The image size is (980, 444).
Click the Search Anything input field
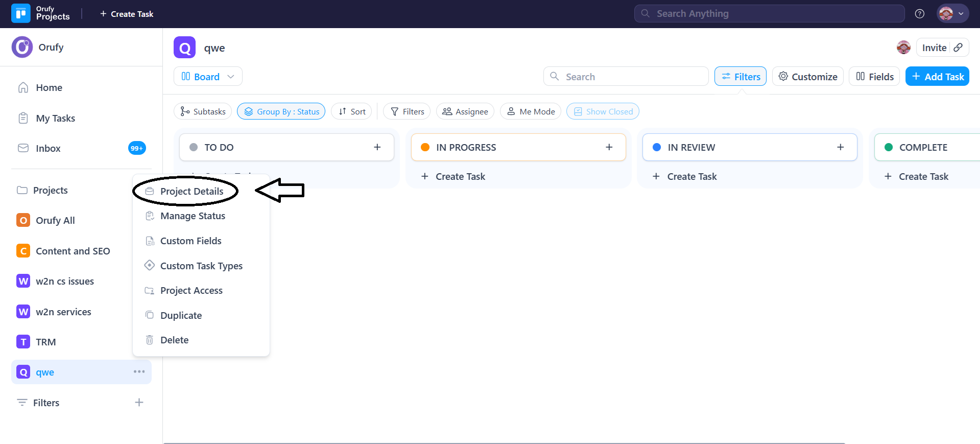click(x=769, y=14)
